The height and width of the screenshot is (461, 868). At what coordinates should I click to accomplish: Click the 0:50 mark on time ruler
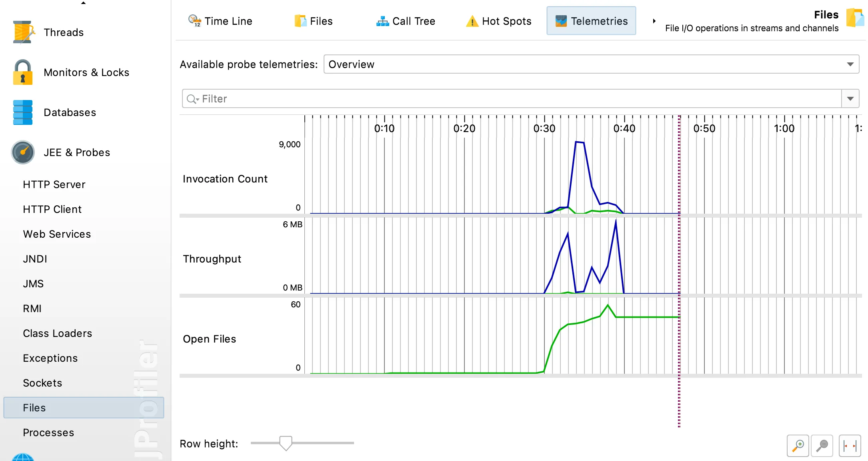pyautogui.click(x=704, y=128)
